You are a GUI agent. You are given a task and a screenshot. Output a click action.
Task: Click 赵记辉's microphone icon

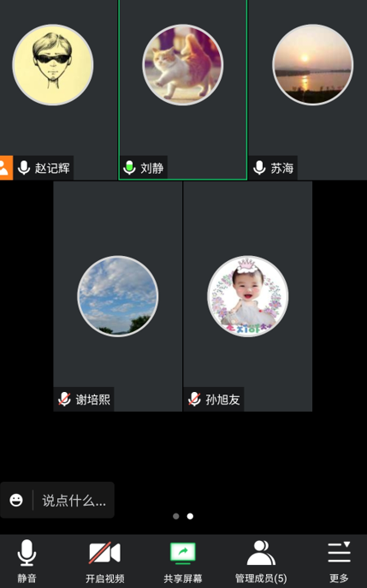pyautogui.click(x=24, y=168)
